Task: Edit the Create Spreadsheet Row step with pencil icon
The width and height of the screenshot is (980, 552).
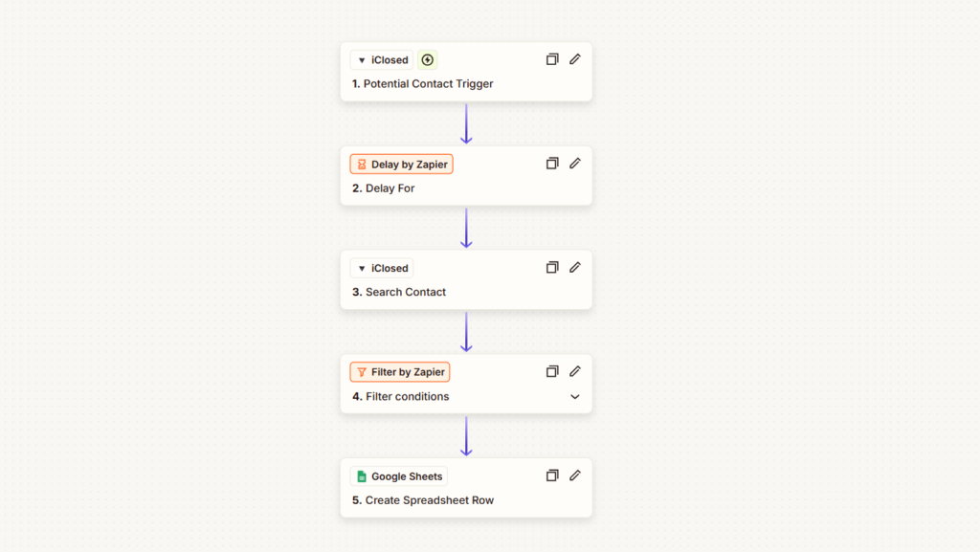Action: (575, 475)
